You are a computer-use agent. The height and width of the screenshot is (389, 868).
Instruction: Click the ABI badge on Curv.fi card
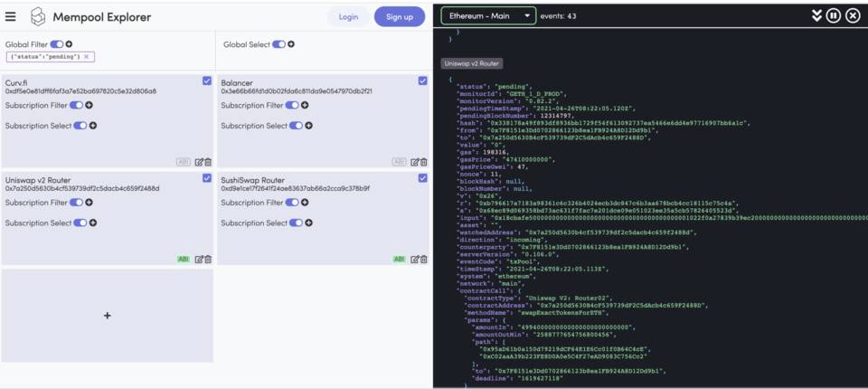pyautogui.click(x=184, y=162)
